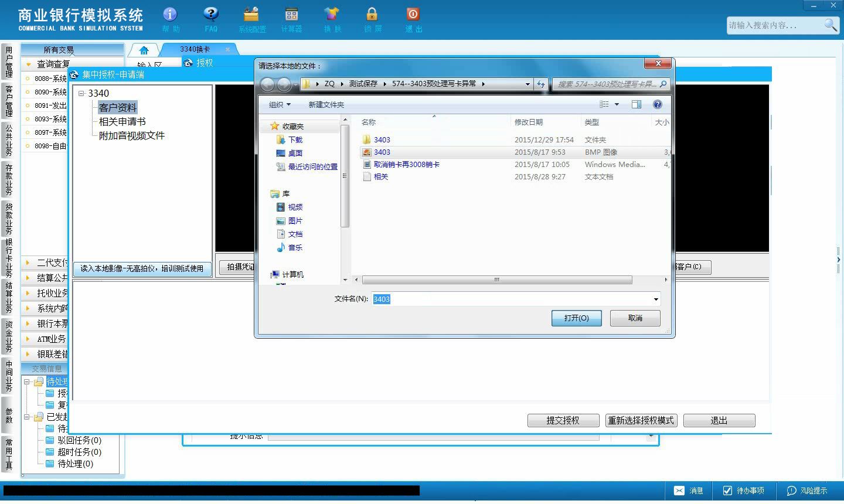Select the 银行卡业务 side tab
The height and width of the screenshot is (504, 844).
pyautogui.click(x=9, y=258)
